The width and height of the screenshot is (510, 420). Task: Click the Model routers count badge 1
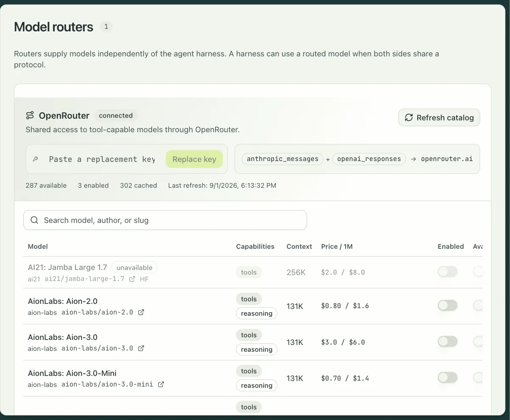pos(106,27)
